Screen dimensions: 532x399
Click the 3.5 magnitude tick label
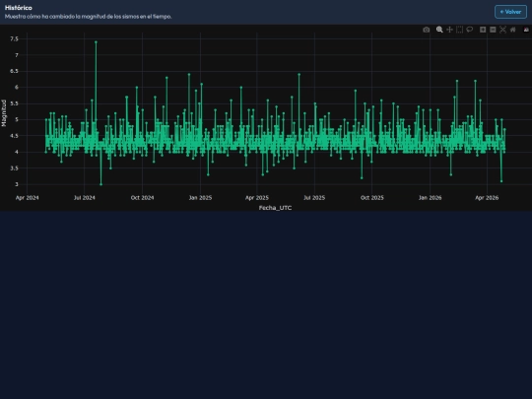point(14,168)
